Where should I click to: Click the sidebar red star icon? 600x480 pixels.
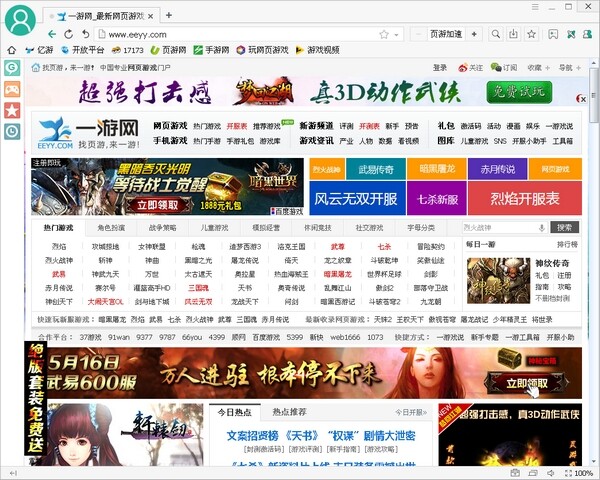(x=12, y=110)
